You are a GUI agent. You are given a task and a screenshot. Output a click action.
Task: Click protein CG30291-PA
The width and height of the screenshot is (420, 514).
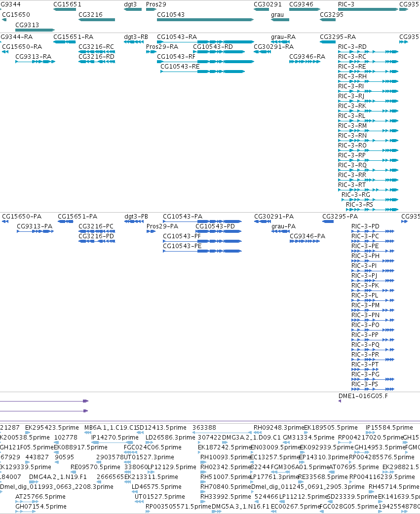coord(274,217)
